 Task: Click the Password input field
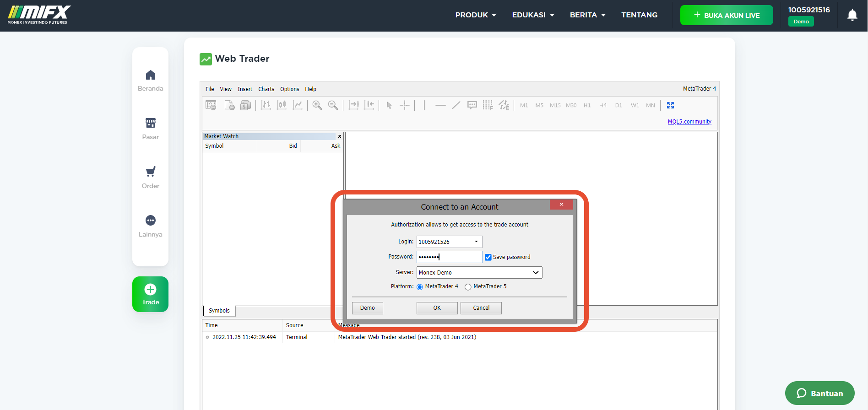click(x=450, y=257)
